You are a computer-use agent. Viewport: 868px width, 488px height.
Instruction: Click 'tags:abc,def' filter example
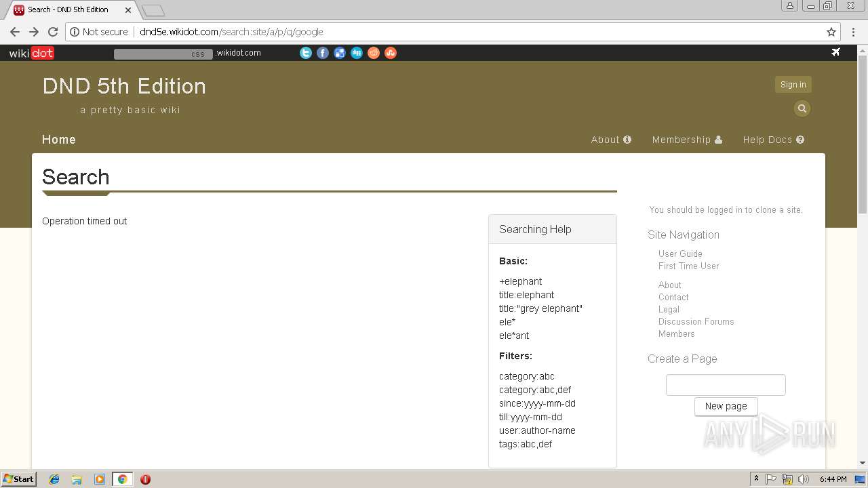coord(526,444)
